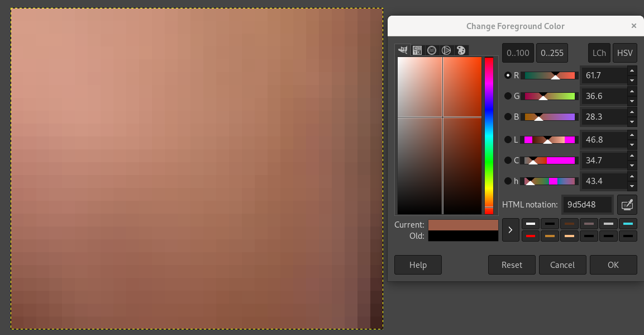The image size is (644, 335).
Task: Decrease the h value with down arrow
Action: pos(632,185)
